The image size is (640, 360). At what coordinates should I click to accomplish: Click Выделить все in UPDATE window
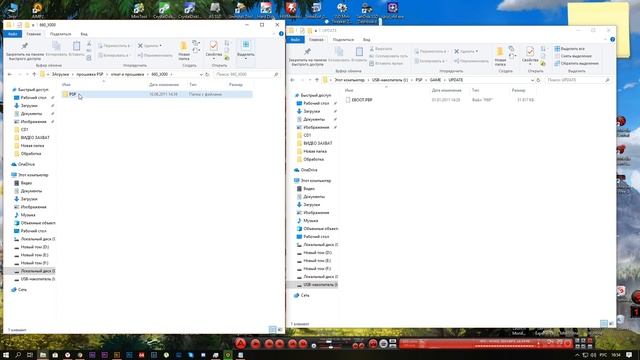click(569, 49)
